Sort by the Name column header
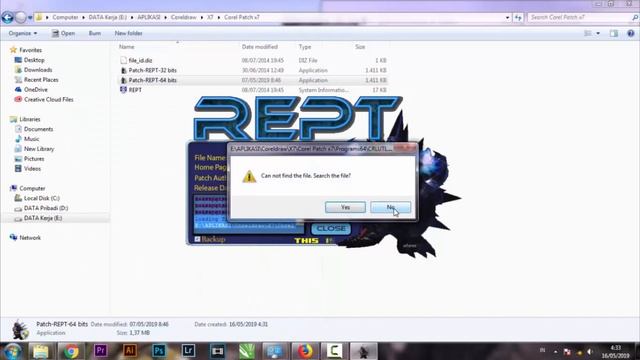 pos(127,47)
